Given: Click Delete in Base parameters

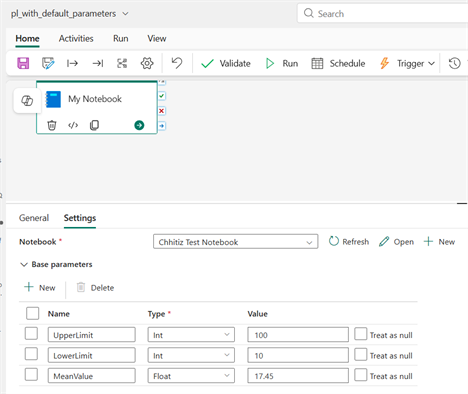Looking at the screenshot, I should pyautogui.click(x=95, y=287).
